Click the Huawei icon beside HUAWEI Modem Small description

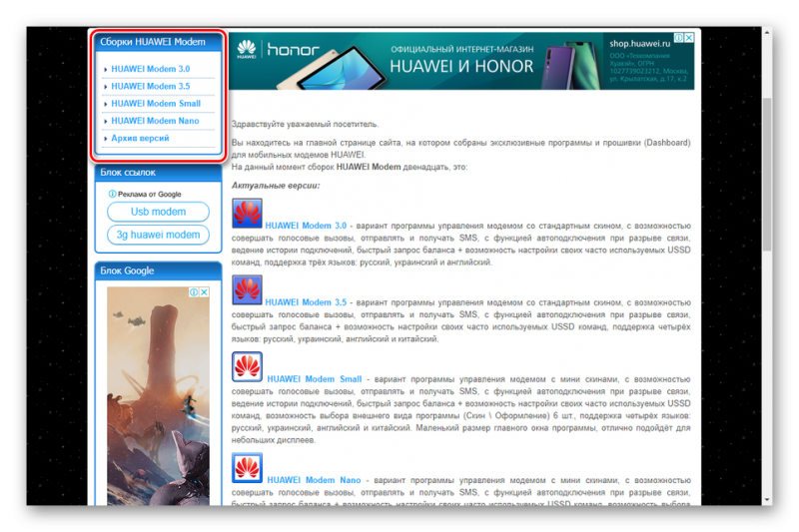(x=247, y=366)
